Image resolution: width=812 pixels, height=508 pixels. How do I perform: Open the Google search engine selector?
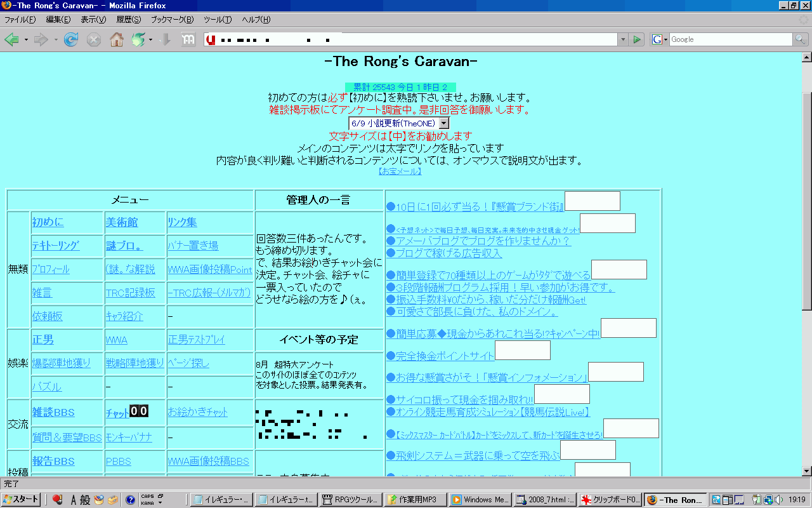[660, 39]
